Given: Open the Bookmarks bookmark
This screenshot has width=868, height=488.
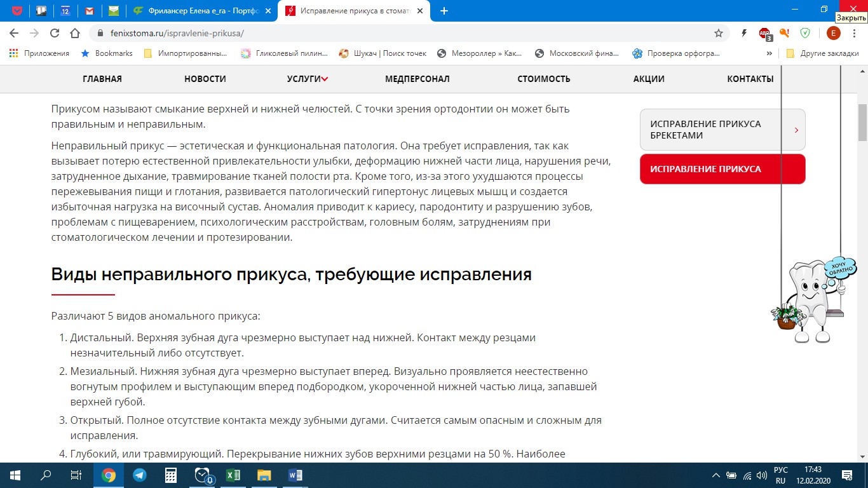Looking at the screenshot, I should tap(107, 53).
